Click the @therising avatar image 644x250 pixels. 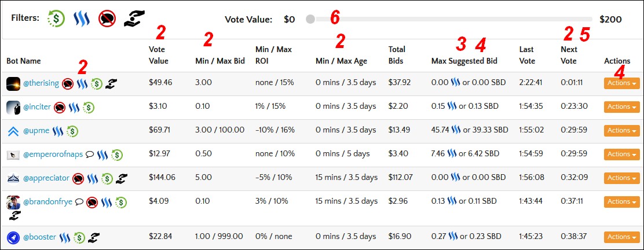pos(13,84)
